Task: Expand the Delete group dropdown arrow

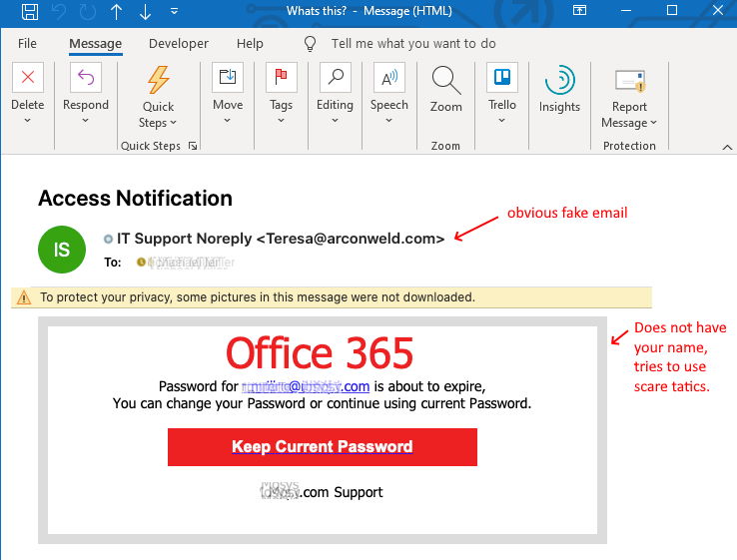Action: (x=28, y=120)
